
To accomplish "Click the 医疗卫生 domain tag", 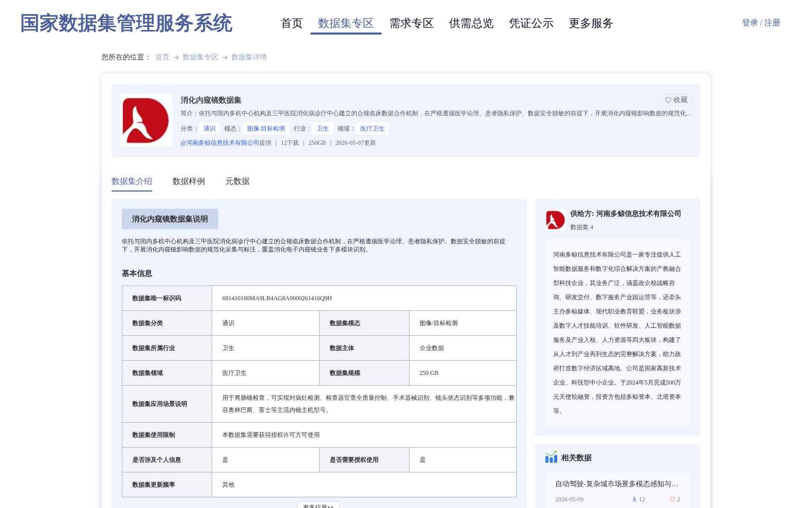I will click(x=373, y=129).
